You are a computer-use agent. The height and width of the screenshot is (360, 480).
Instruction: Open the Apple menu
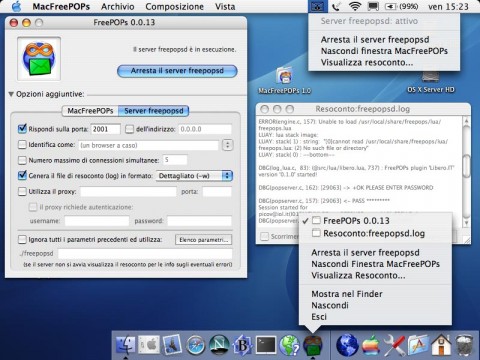pyautogui.click(x=16, y=6)
